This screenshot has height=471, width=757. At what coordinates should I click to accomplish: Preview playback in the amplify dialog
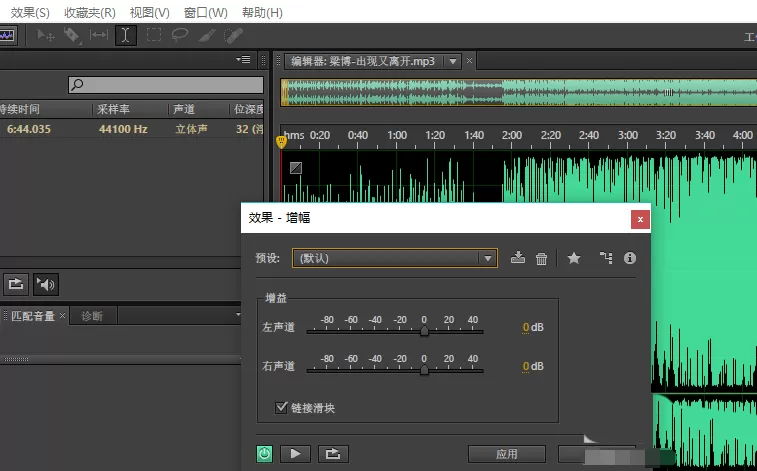295,454
